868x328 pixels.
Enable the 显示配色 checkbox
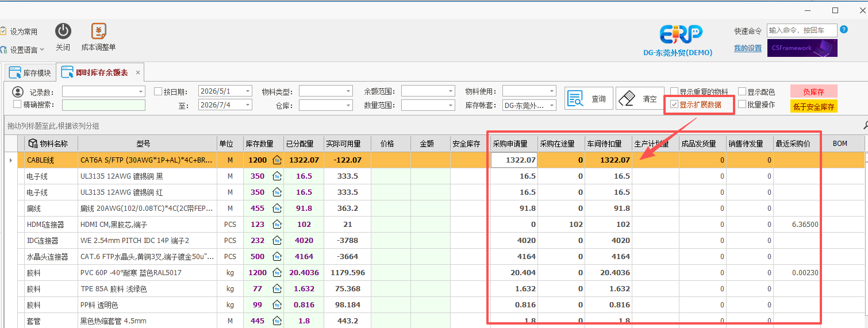(x=742, y=91)
